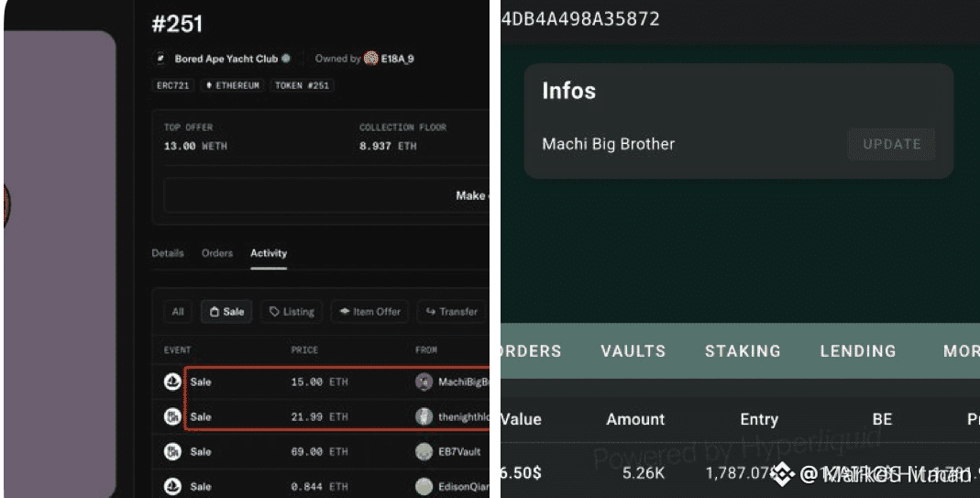Toggle the Listing activity filter

point(292,312)
